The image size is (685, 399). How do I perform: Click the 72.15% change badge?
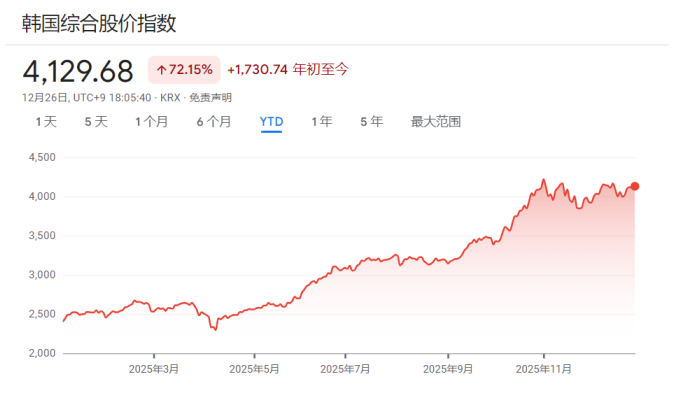pos(184,69)
